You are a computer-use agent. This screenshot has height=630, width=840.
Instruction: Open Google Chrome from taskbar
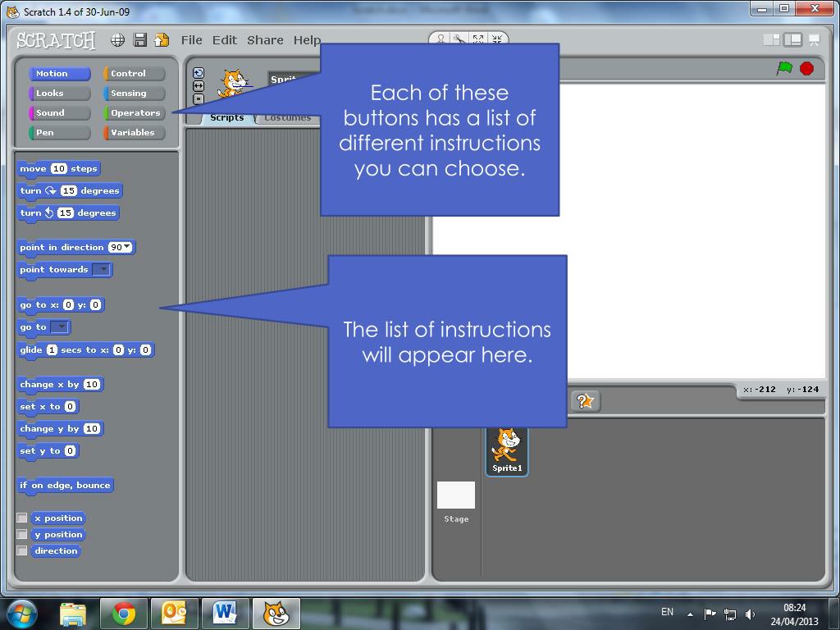[124, 614]
